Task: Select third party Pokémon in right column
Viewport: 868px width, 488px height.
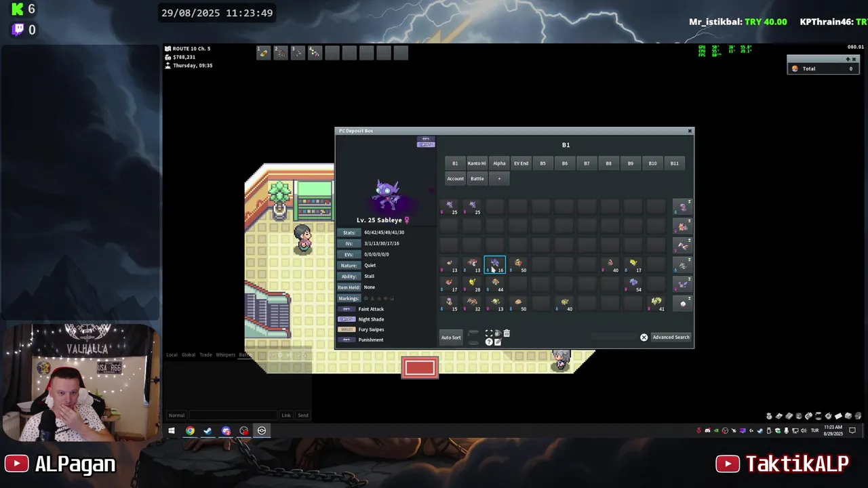Action: pyautogui.click(x=682, y=245)
